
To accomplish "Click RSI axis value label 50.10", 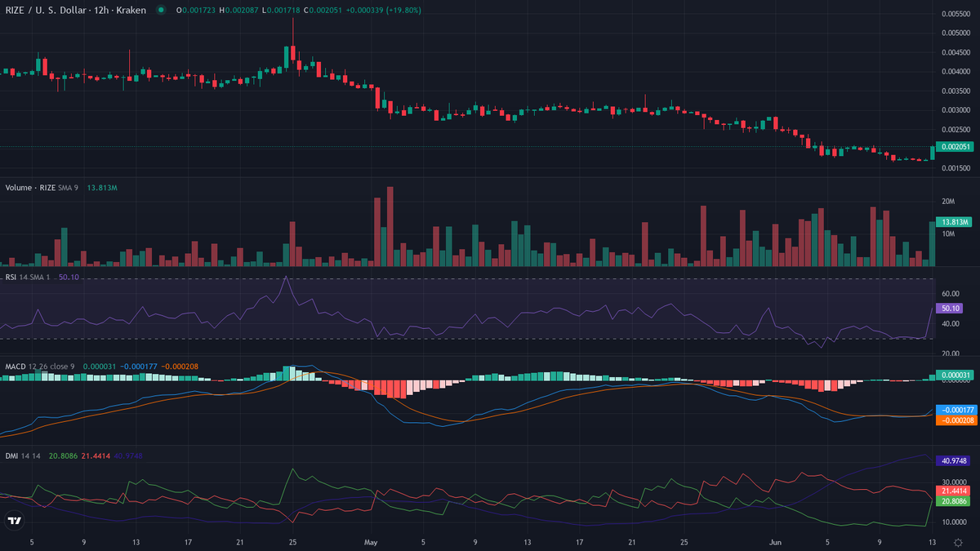I will click(949, 309).
